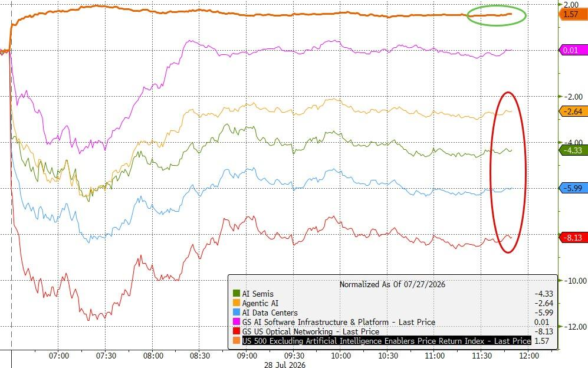Click the green AI Semis legend swatch

(x=236, y=294)
